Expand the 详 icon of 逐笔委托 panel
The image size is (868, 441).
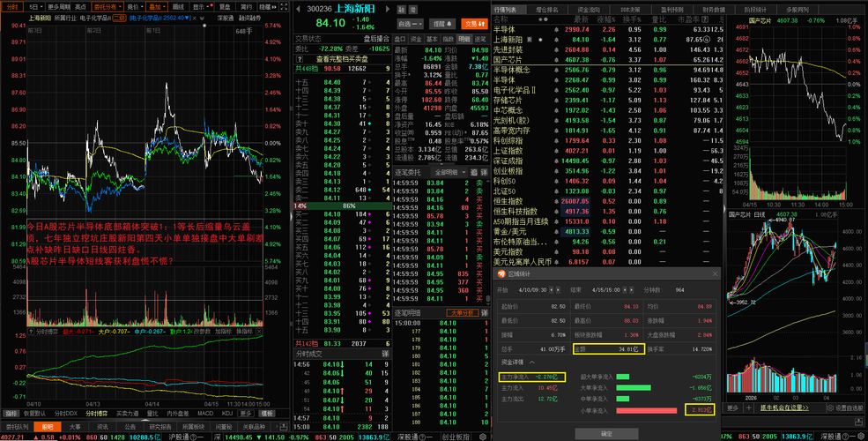(484, 172)
